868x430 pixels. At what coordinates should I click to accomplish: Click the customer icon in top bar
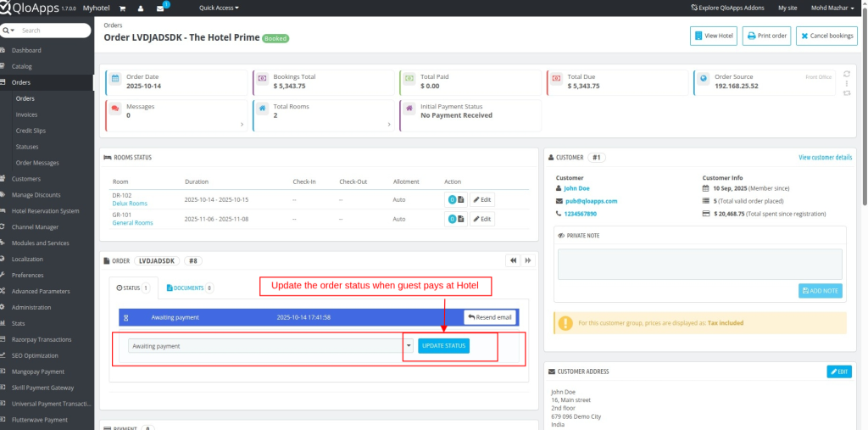pos(140,8)
